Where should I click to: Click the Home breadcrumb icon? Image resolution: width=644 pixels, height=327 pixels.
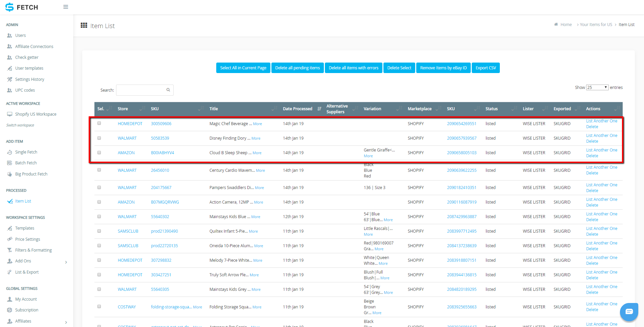point(556,24)
